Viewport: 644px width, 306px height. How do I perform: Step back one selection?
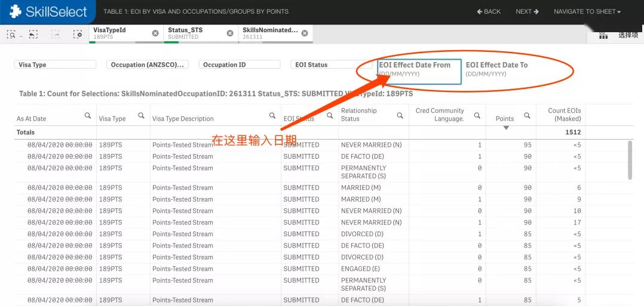click(x=33, y=35)
